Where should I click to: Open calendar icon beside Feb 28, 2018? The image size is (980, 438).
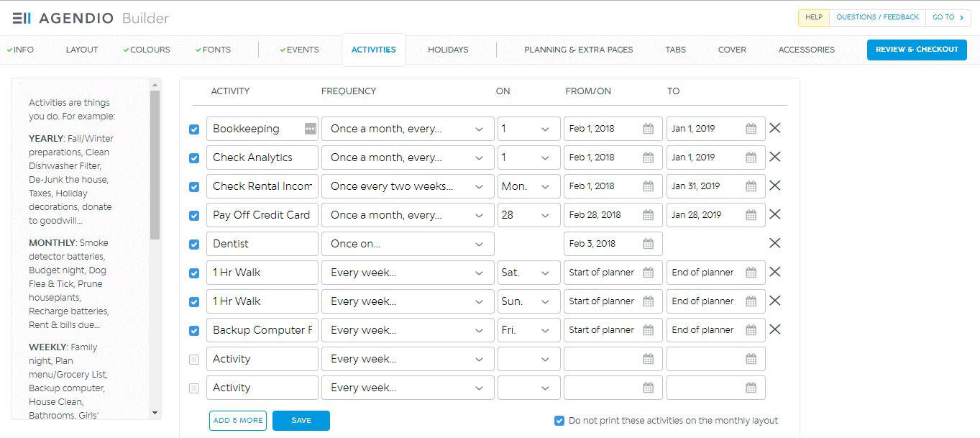(x=648, y=215)
